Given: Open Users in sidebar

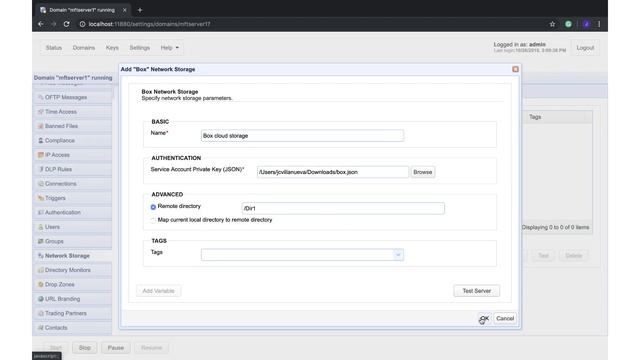Looking at the screenshot, I should click(x=73, y=227).
